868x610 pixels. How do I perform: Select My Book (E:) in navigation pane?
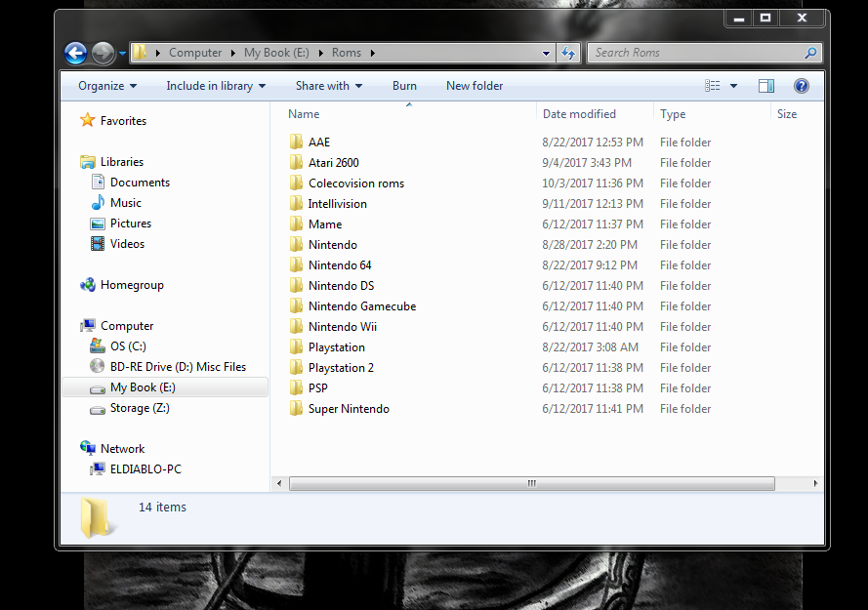pyautogui.click(x=165, y=387)
